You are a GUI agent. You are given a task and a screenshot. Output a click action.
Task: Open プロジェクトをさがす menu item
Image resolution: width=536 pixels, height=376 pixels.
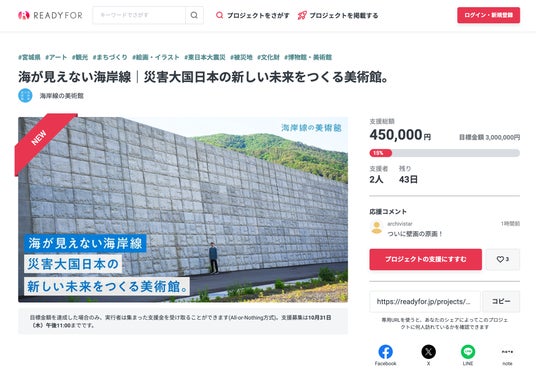click(x=253, y=15)
